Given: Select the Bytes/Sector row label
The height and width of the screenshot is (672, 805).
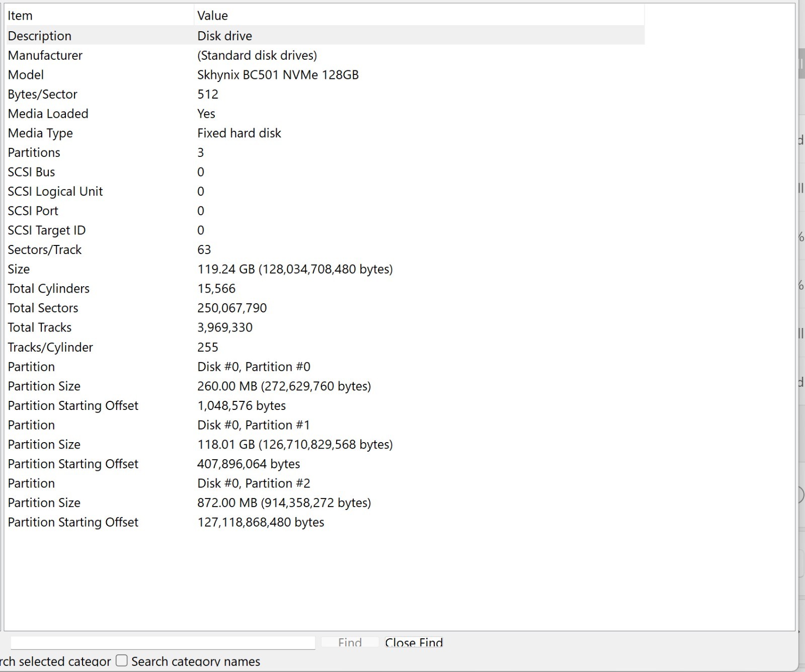Looking at the screenshot, I should [x=43, y=95].
